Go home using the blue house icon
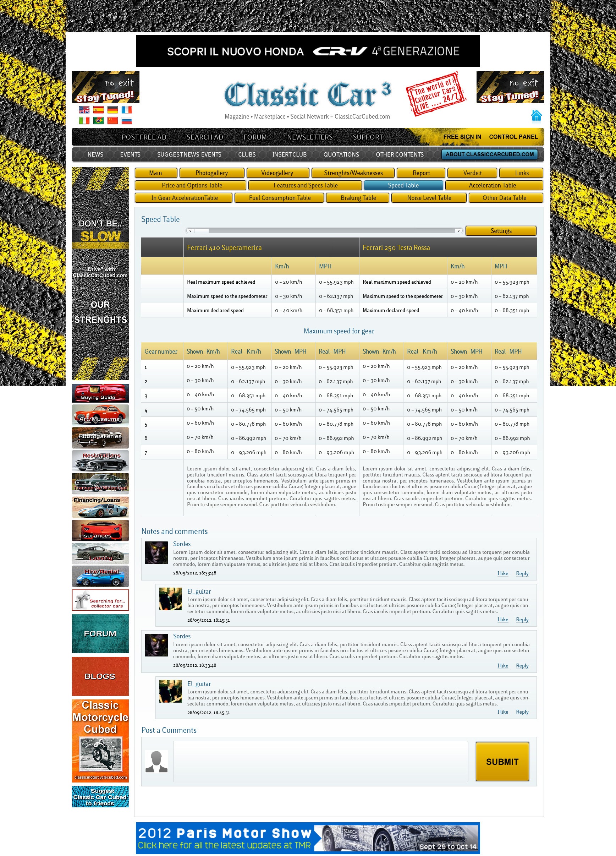The width and height of the screenshot is (616, 856). (537, 115)
